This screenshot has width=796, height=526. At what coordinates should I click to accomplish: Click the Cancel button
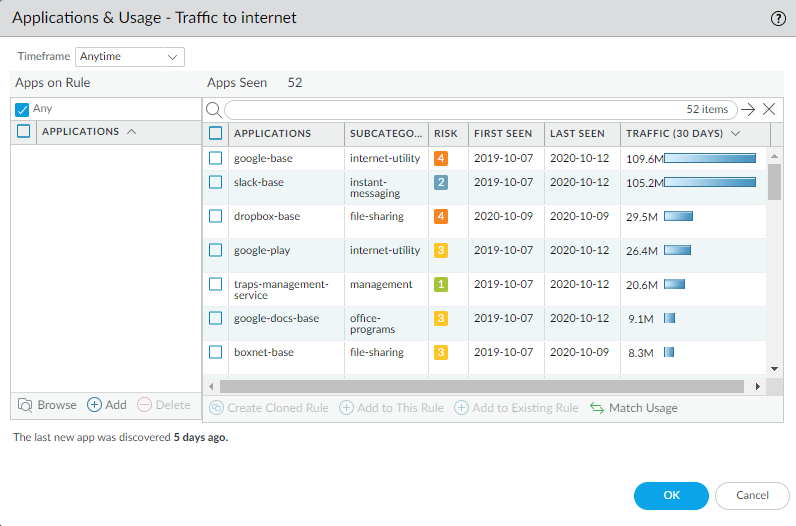[752, 495]
